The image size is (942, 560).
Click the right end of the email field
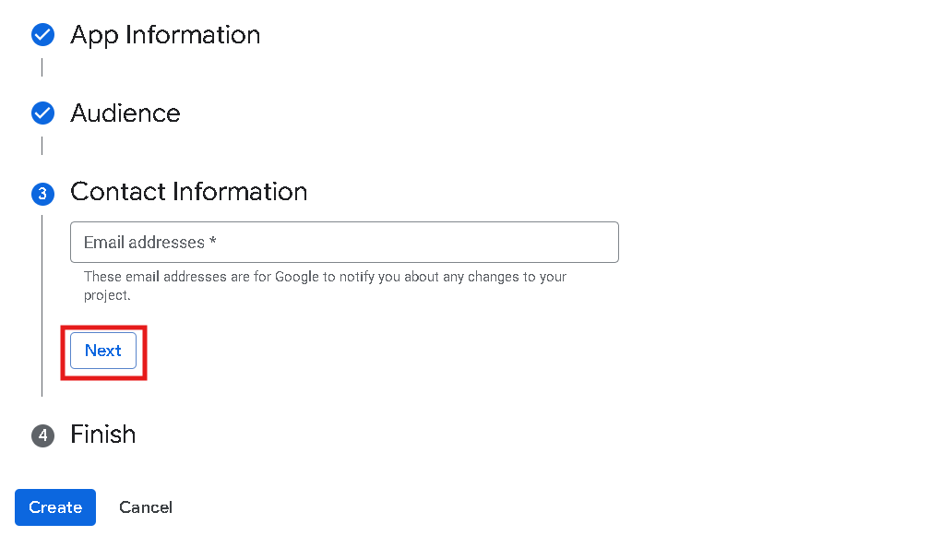point(604,243)
